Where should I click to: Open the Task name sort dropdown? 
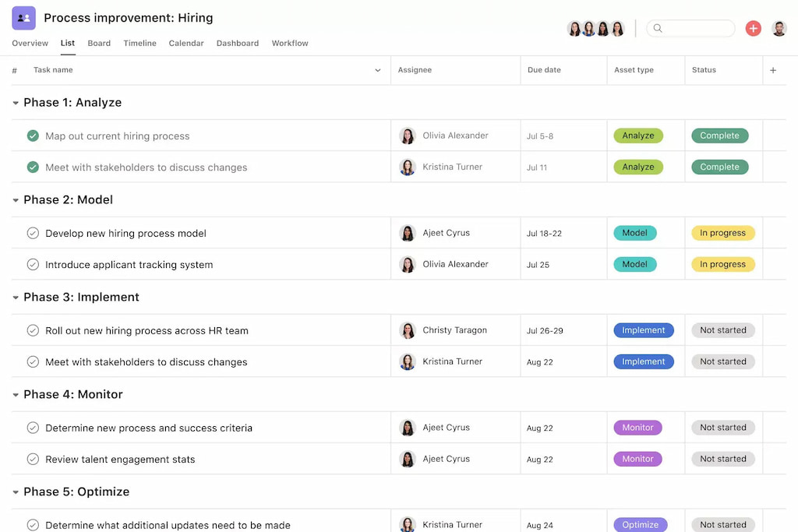pyautogui.click(x=378, y=70)
